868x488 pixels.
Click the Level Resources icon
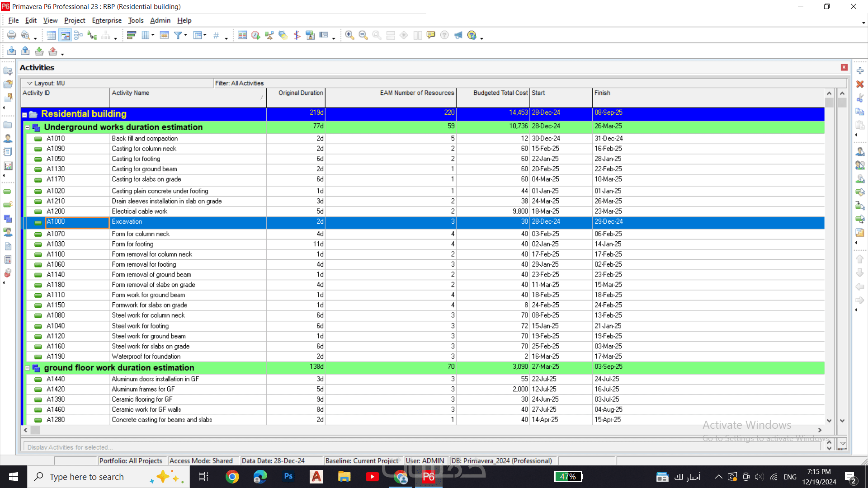point(269,35)
